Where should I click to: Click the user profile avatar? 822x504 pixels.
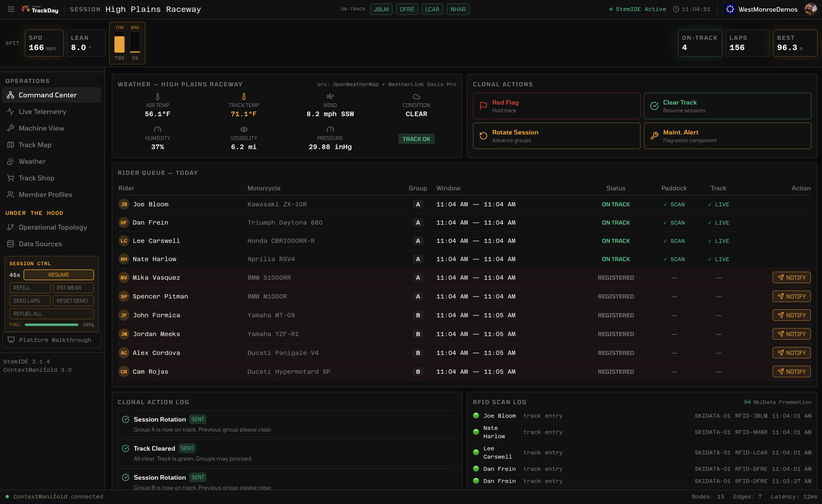811,9
